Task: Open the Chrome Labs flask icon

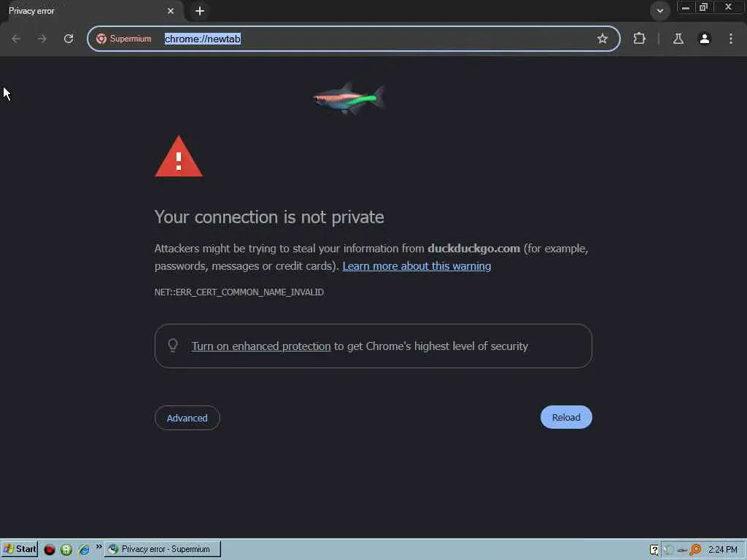Action: coord(678,39)
